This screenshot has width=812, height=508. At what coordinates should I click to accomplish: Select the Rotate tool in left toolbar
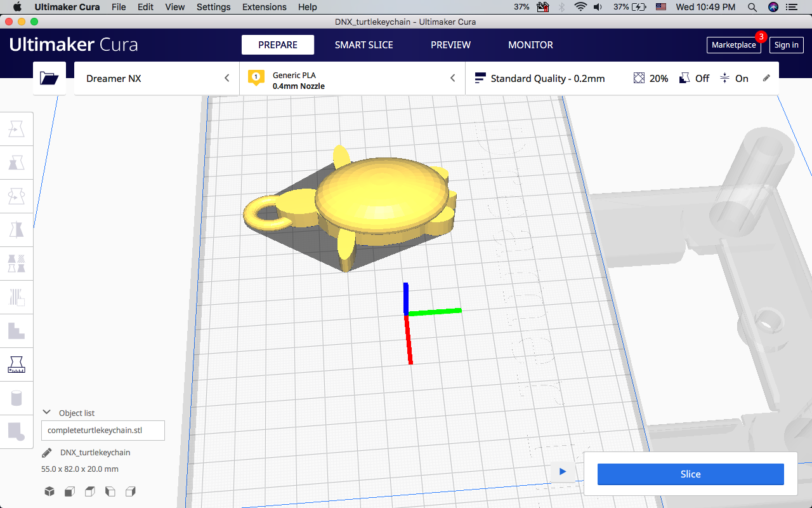[16, 196]
